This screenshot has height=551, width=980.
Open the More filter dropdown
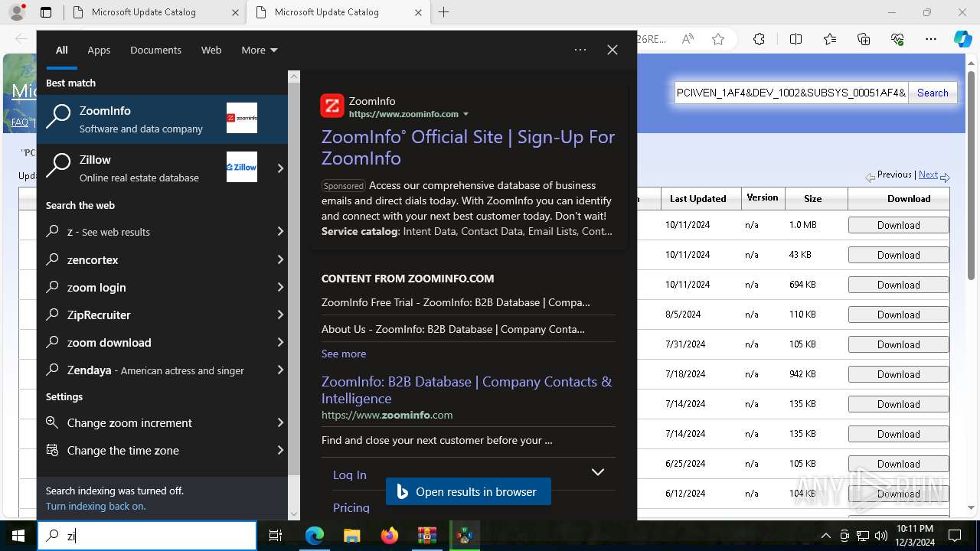click(x=259, y=50)
